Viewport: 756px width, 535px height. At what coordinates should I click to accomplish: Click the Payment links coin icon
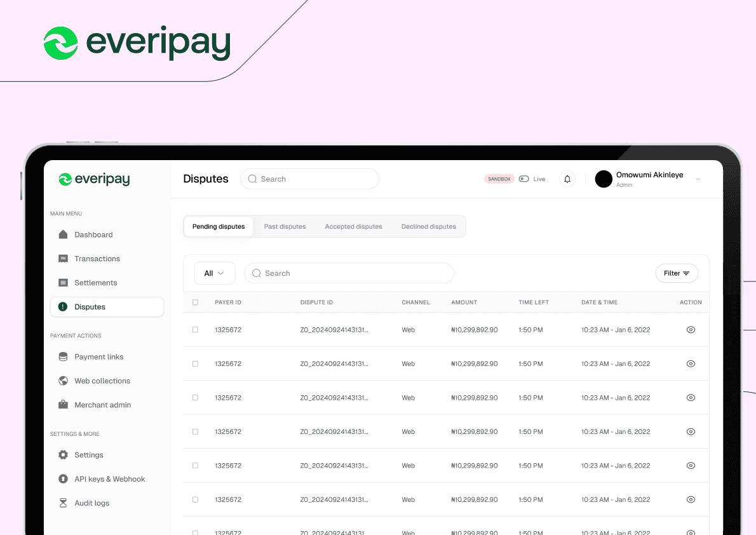point(63,356)
